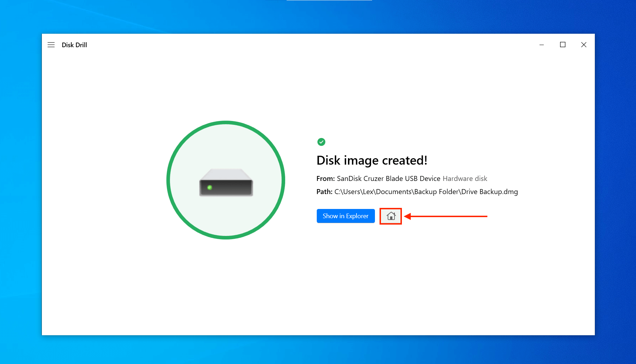
Task: Click the 'Hardware disk' label
Action: tap(465, 178)
